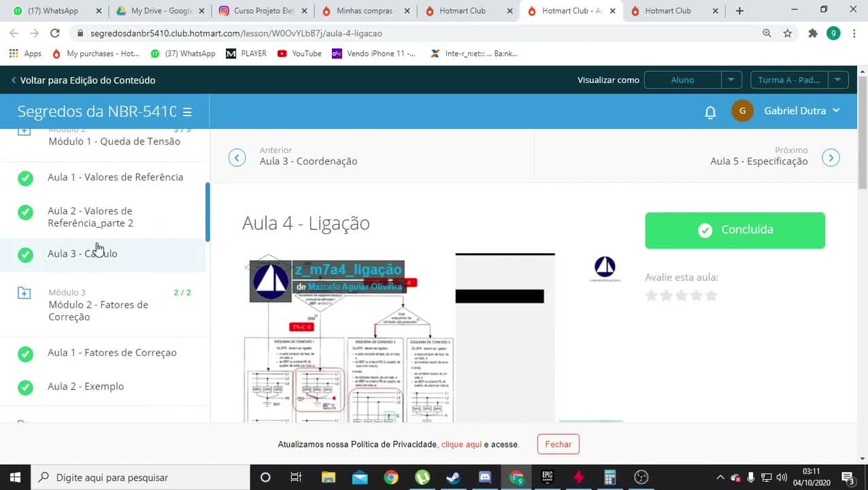This screenshot has width=868, height=490.
Task: Bookmark this page with star icon
Action: tap(788, 33)
